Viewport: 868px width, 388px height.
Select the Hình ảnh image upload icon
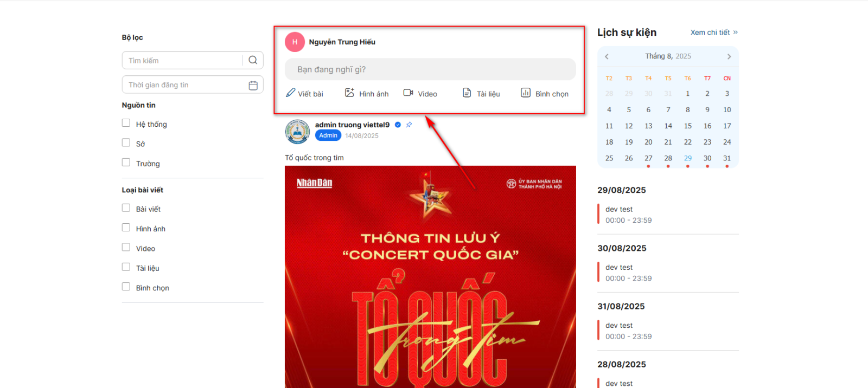coord(349,93)
